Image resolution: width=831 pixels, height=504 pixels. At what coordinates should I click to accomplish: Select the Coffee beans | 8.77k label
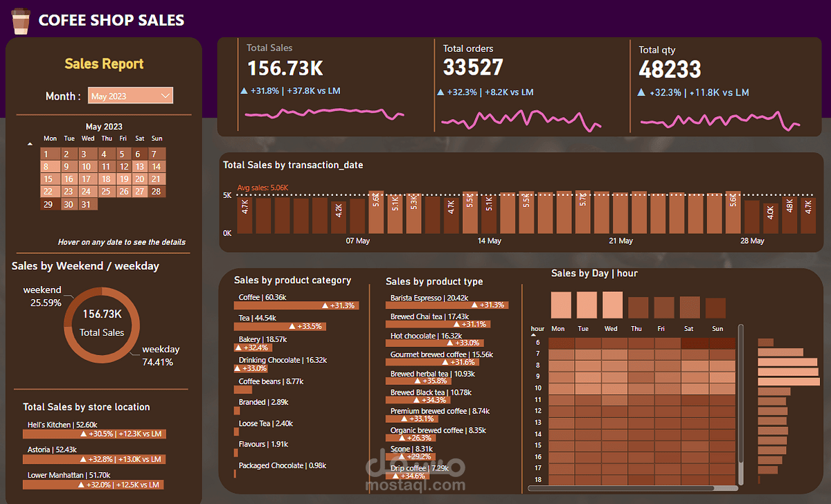click(271, 381)
